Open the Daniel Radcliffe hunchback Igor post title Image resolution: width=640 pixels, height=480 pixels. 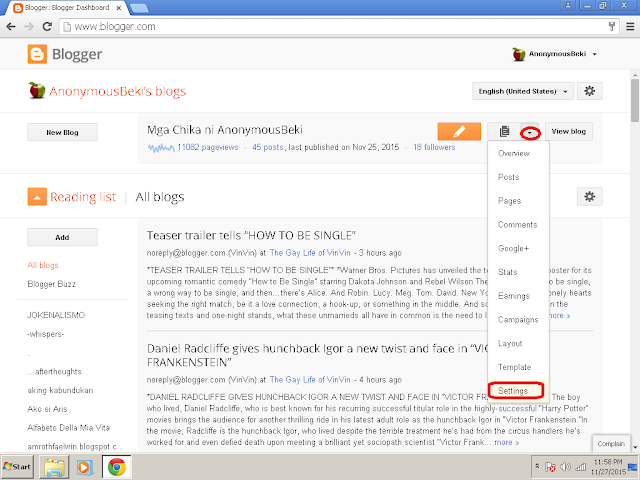[x=317, y=355]
